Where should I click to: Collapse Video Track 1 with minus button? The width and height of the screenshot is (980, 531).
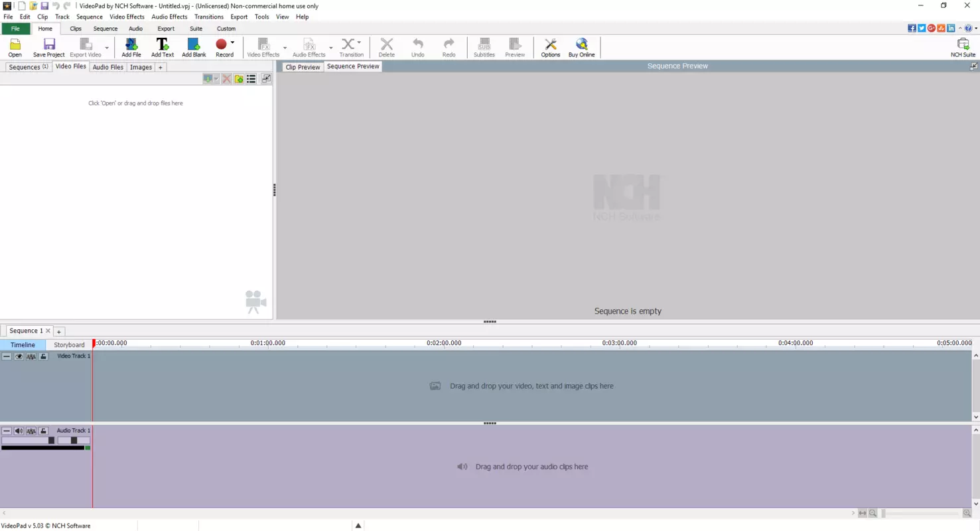[x=7, y=356]
